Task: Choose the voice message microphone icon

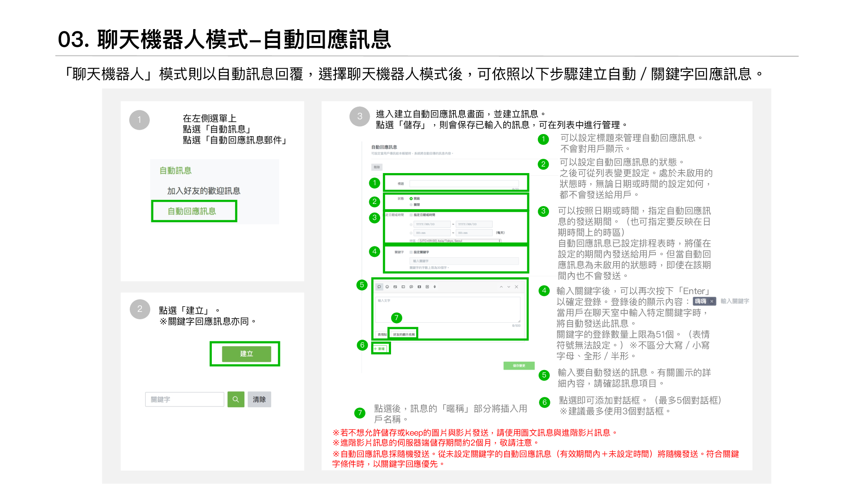Action: (x=434, y=287)
